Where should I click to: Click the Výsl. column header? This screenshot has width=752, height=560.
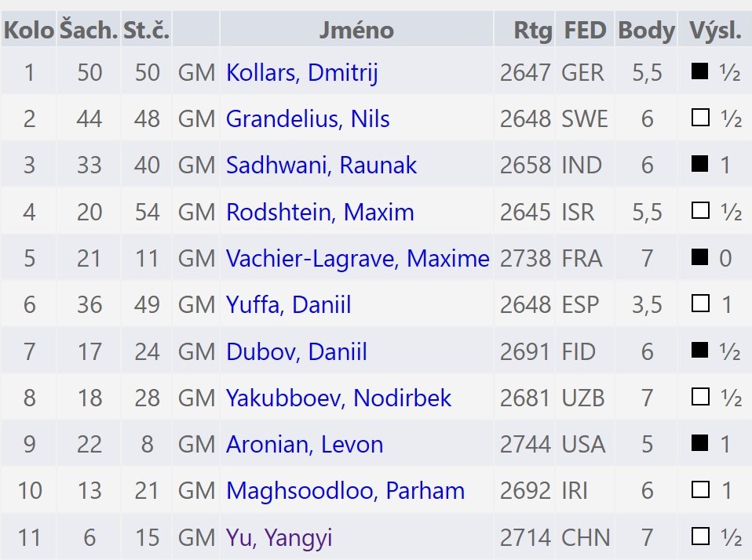[x=715, y=31]
